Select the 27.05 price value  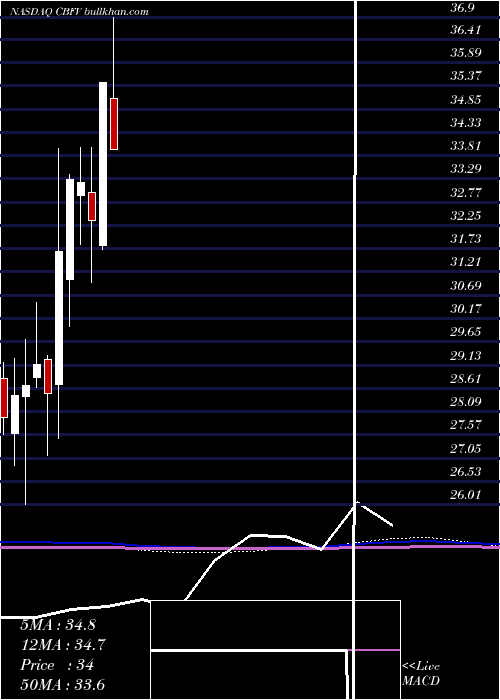tap(466, 448)
